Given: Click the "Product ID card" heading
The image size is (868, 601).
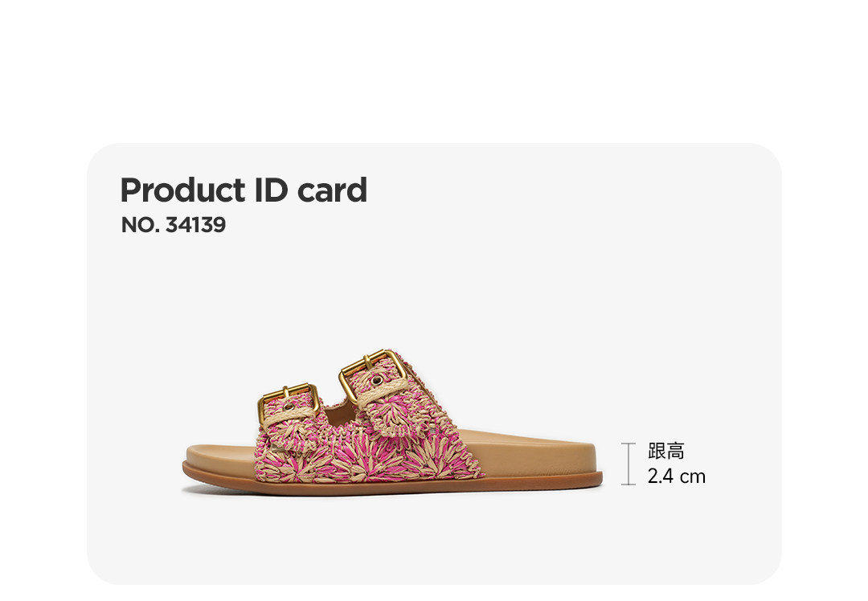Looking at the screenshot, I should tap(243, 190).
